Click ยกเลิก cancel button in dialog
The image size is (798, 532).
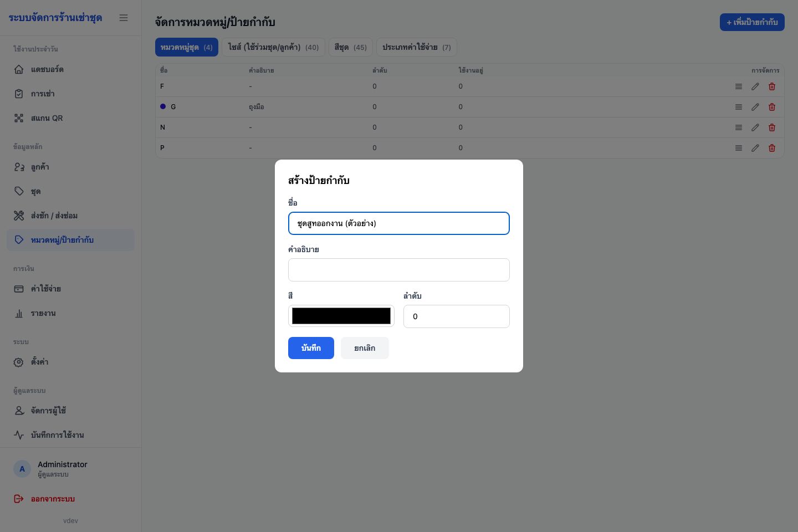click(365, 348)
